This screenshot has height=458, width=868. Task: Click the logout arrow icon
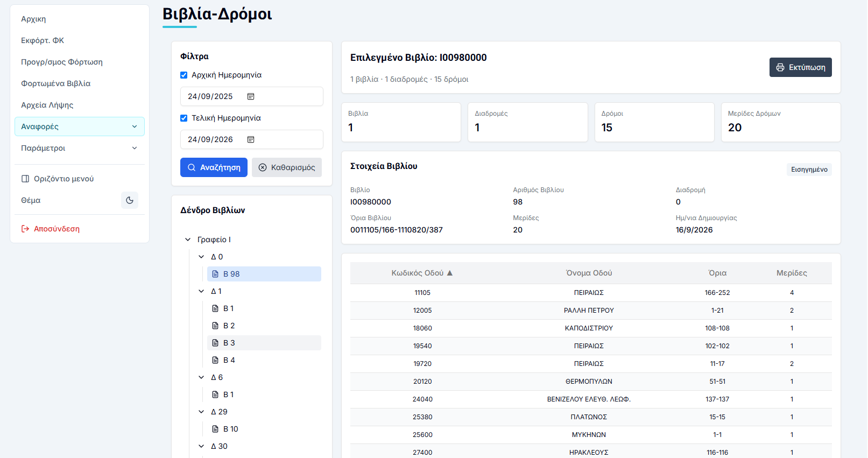(25, 229)
